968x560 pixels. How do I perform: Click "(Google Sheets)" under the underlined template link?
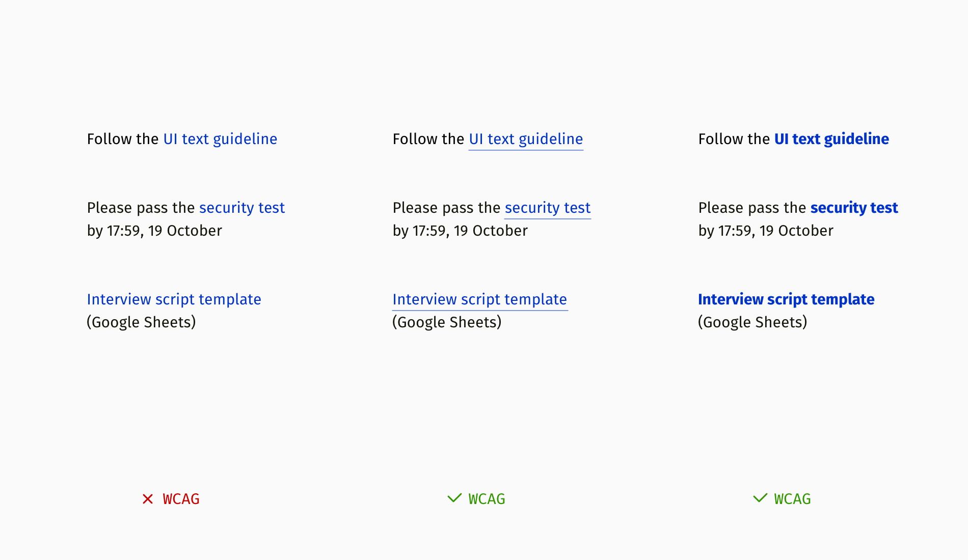[x=447, y=322]
